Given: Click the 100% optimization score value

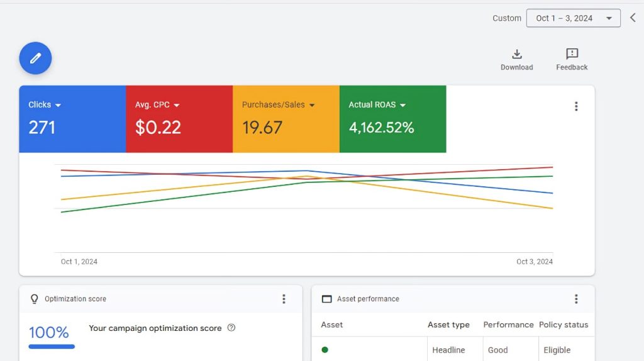Looking at the screenshot, I should [x=49, y=332].
